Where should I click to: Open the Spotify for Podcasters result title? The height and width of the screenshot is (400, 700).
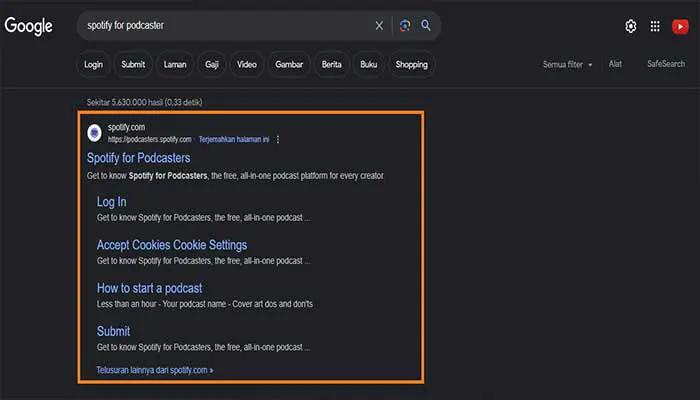click(x=138, y=158)
